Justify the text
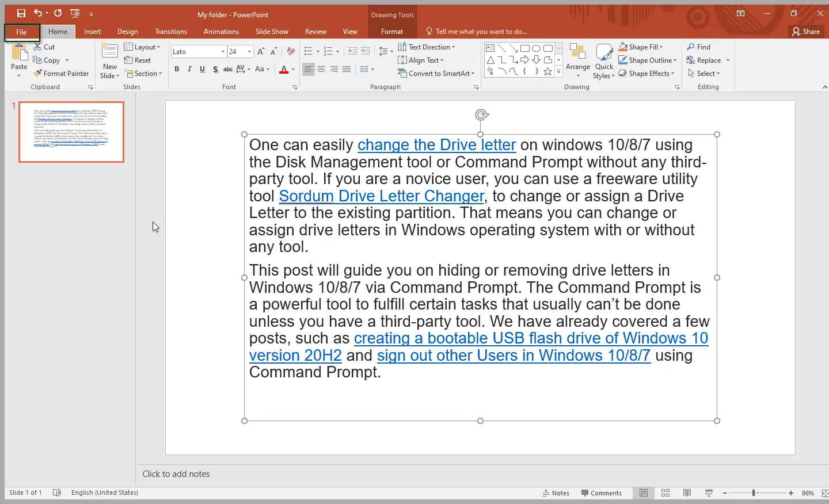The image size is (829, 504). coord(347,70)
